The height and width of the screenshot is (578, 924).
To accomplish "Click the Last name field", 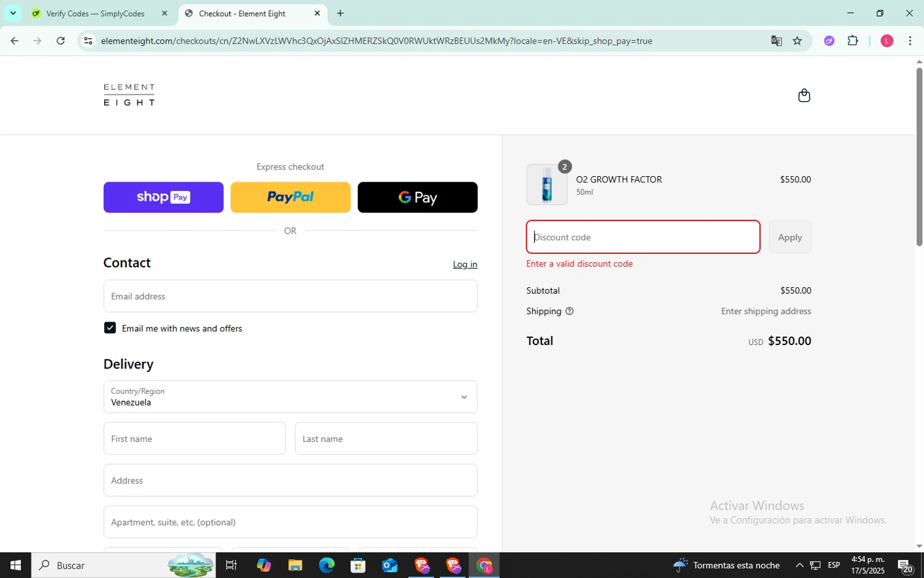I will point(386,439).
